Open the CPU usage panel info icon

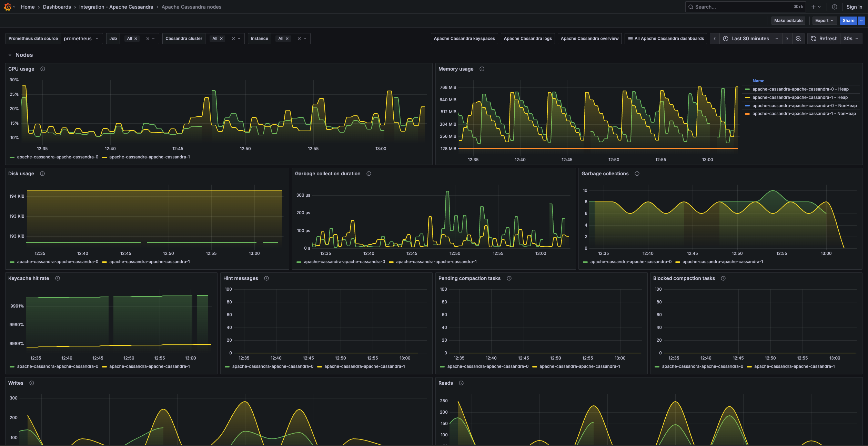pyautogui.click(x=42, y=69)
